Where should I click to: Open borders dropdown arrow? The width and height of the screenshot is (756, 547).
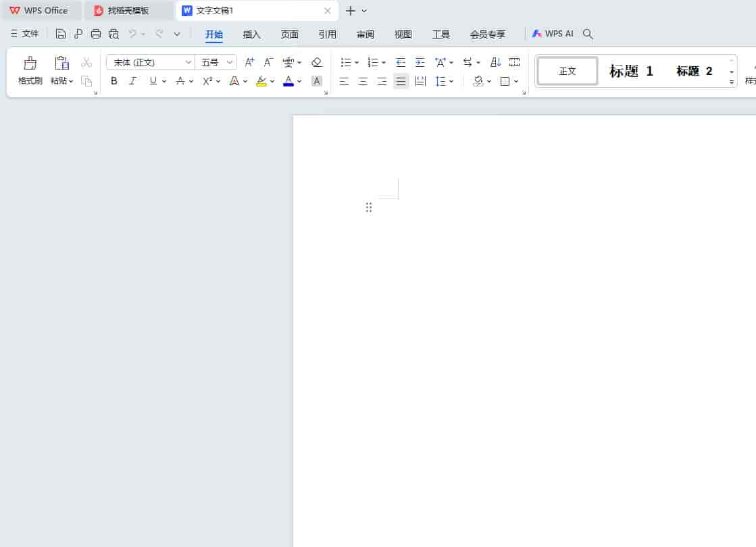(516, 81)
